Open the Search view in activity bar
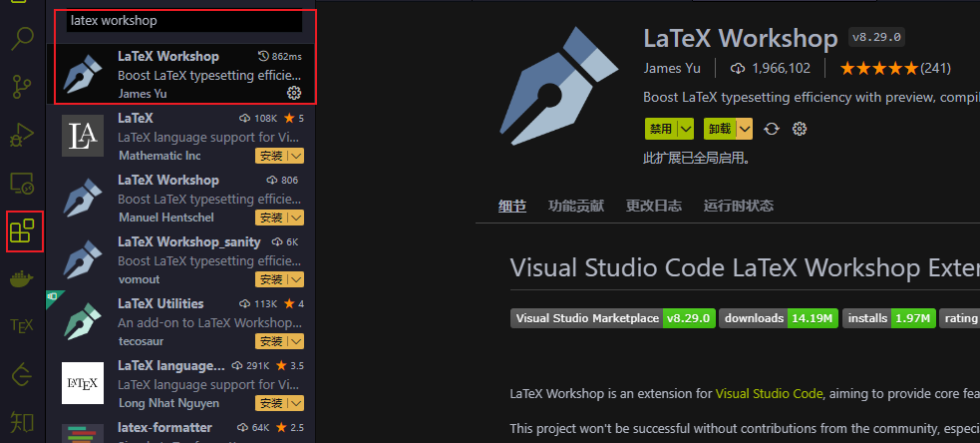 click(22, 39)
